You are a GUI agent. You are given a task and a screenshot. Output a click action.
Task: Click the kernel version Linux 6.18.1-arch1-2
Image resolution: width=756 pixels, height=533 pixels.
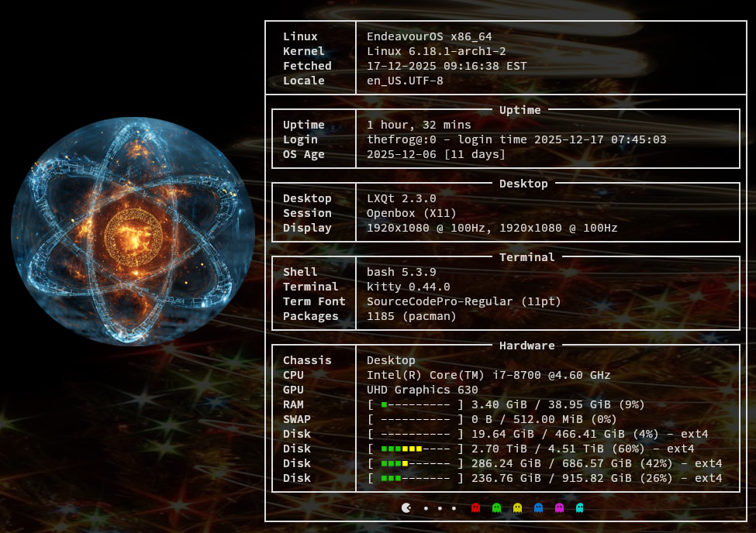[x=436, y=51]
